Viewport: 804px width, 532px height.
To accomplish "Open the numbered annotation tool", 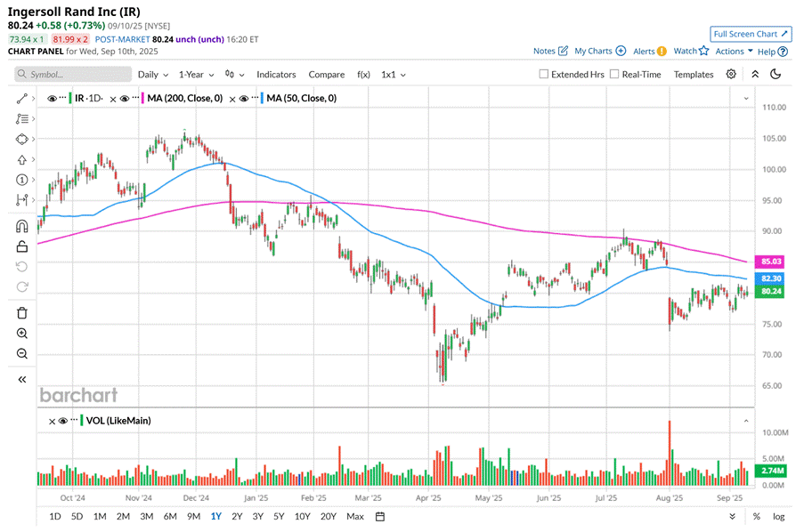I will [21, 180].
